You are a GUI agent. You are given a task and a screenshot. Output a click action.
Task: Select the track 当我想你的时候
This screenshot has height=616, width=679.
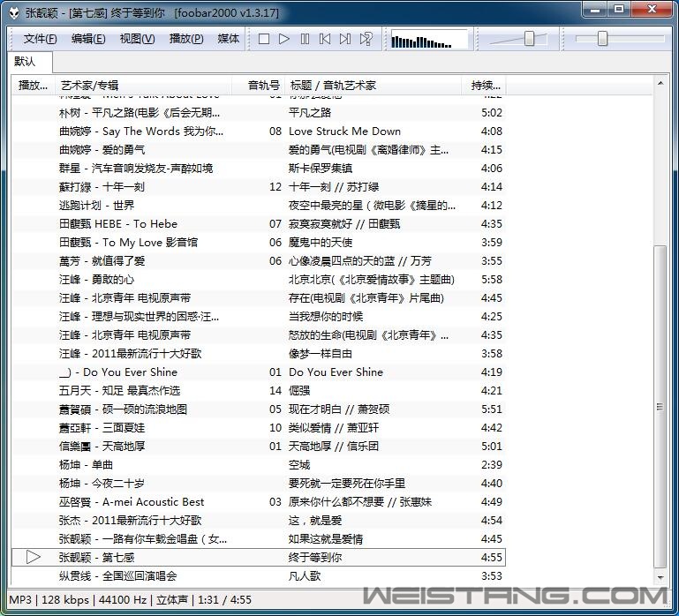[x=259, y=317]
